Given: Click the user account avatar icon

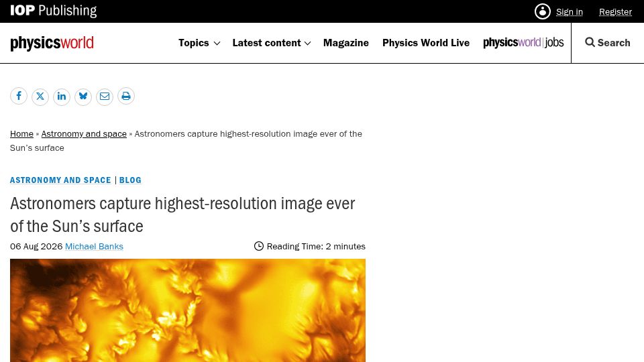Looking at the screenshot, I should pos(543,11).
